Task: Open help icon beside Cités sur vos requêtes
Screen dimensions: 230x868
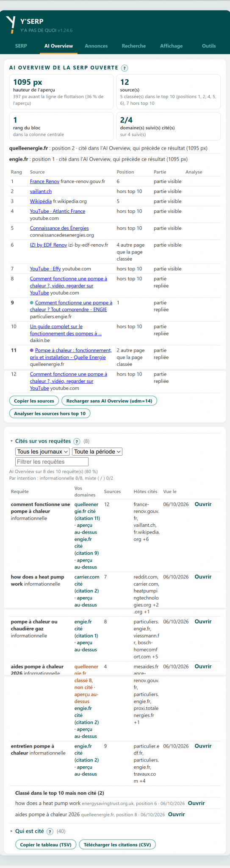Action: coord(77,441)
